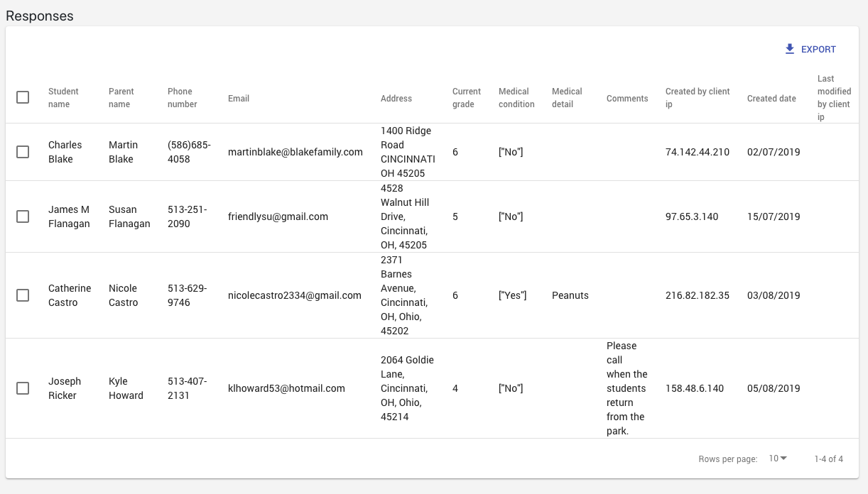Mark the Joseph Ricker row checkbox
This screenshot has height=494, width=868.
(23, 388)
